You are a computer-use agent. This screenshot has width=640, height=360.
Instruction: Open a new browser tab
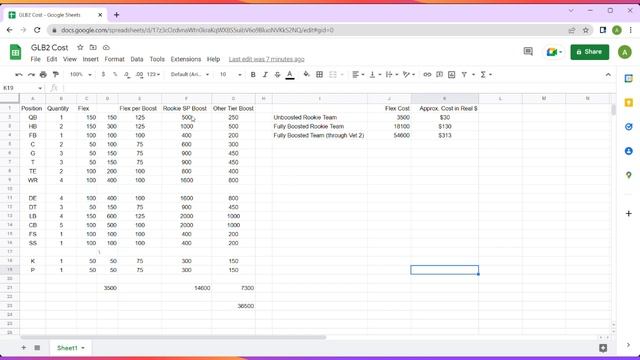[116, 15]
